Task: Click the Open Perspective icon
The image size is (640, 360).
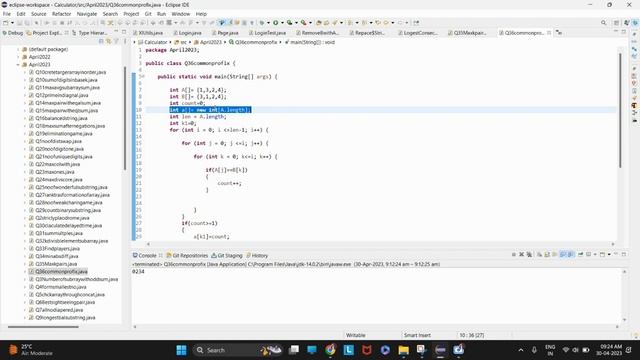Action: pyautogui.click(x=616, y=23)
